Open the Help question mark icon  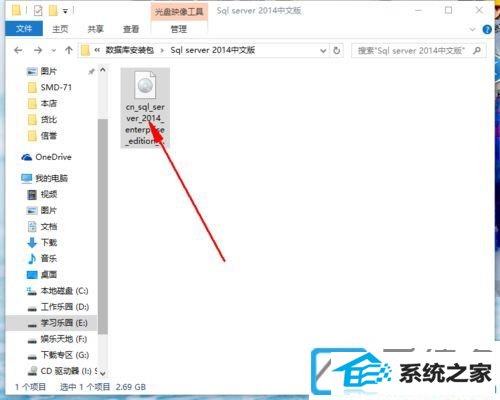[487, 30]
